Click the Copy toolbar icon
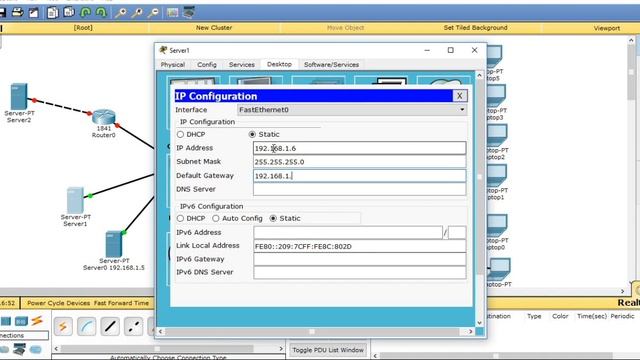Screen dimensions: 640x360 click(x=53, y=13)
